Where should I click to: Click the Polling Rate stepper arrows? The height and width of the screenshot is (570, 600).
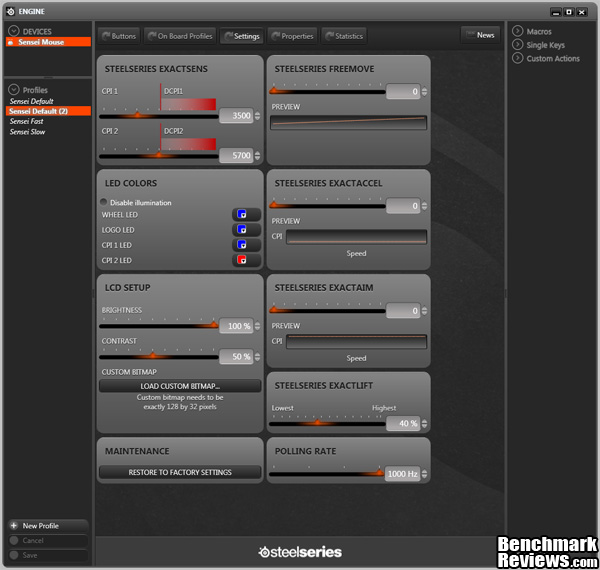pos(424,474)
